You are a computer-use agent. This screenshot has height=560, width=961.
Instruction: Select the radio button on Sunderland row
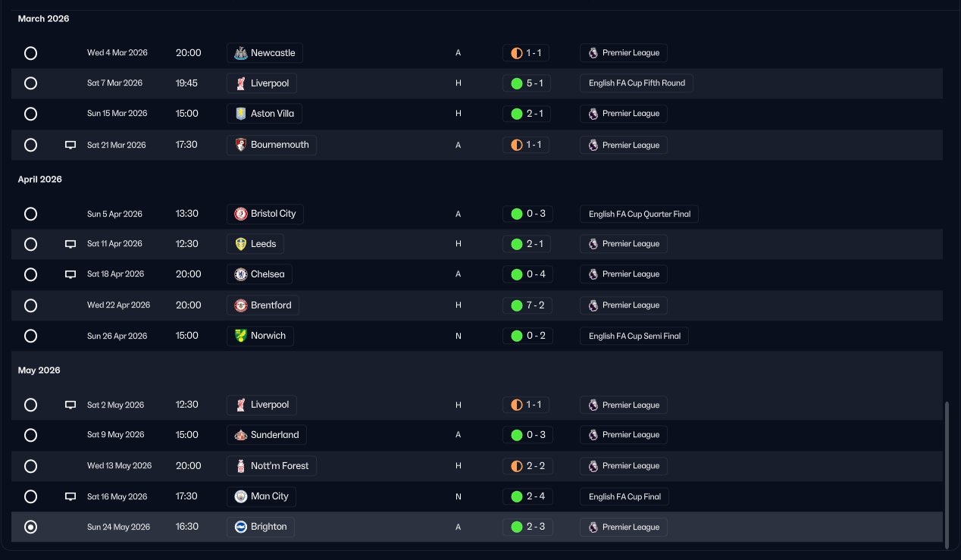[30, 435]
